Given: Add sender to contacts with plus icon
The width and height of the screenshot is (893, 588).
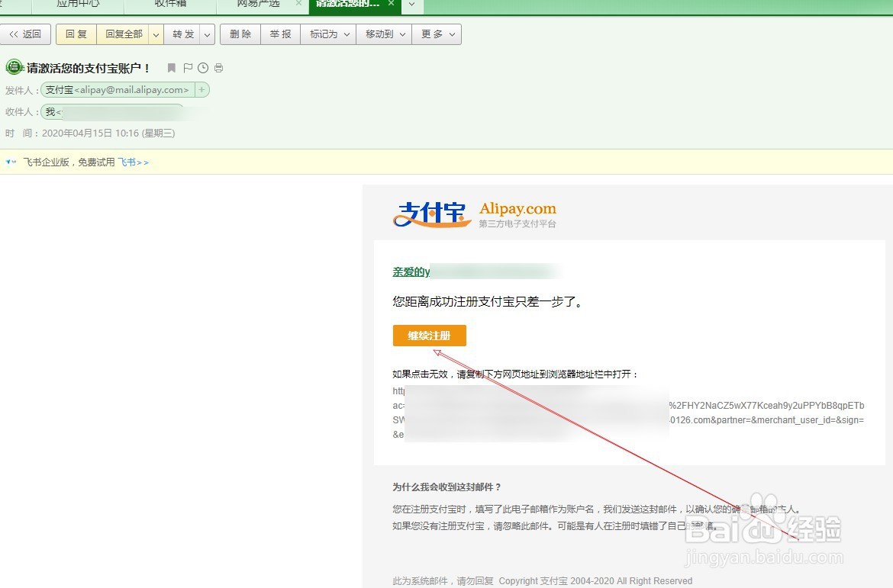Looking at the screenshot, I should pos(201,90).
